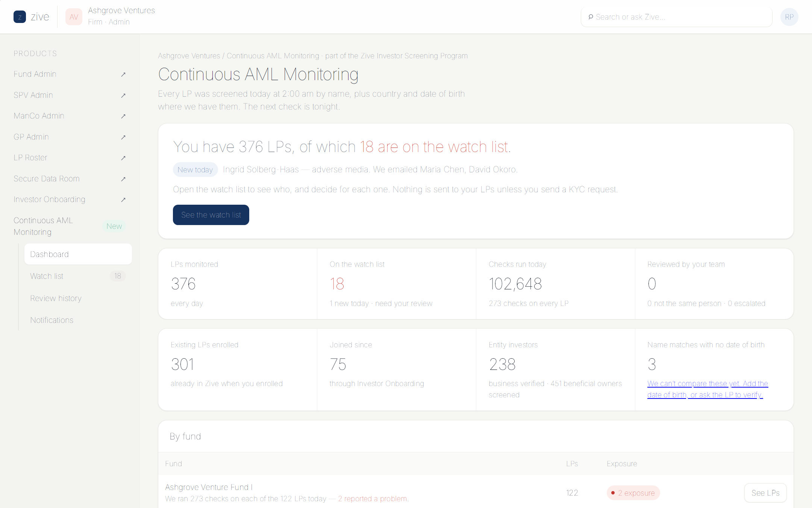Click the arrow icon next to LP Roster
812x508 pixels.
click(x=123, y=158)
